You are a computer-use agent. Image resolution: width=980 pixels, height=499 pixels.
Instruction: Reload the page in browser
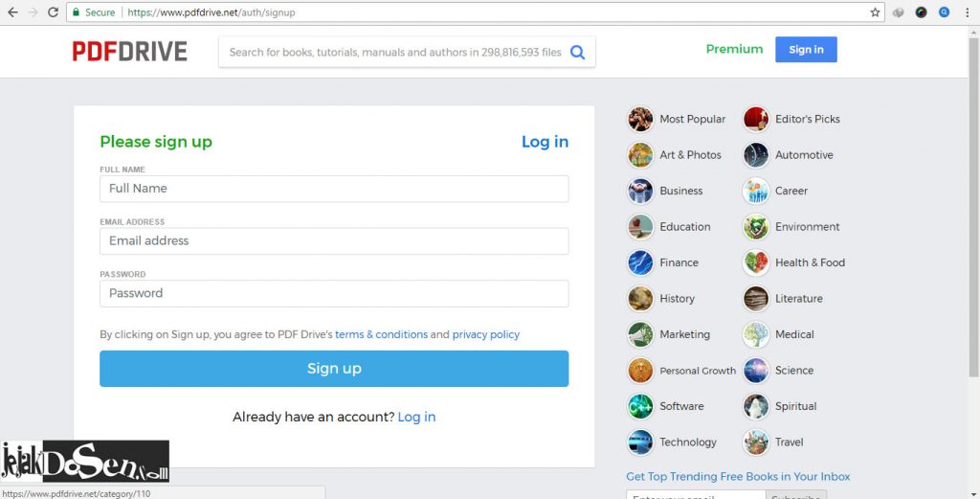tap(54, 12)
